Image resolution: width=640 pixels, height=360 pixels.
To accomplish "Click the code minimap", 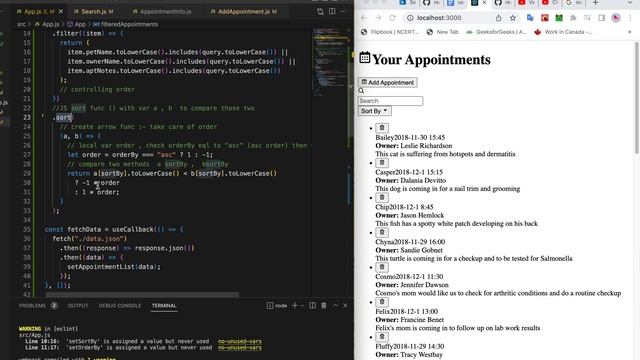I will point(330,61).
